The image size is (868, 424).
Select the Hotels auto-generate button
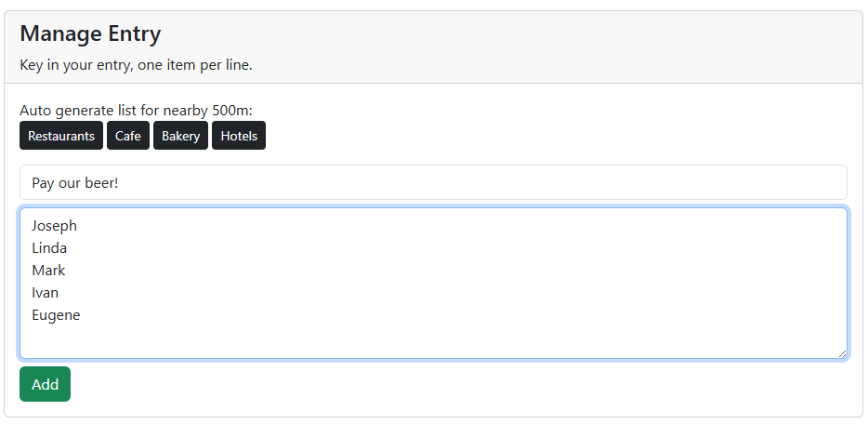239,136
